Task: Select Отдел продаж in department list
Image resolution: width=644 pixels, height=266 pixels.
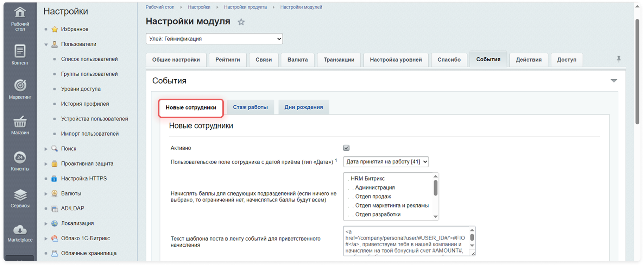Action: 373,197
